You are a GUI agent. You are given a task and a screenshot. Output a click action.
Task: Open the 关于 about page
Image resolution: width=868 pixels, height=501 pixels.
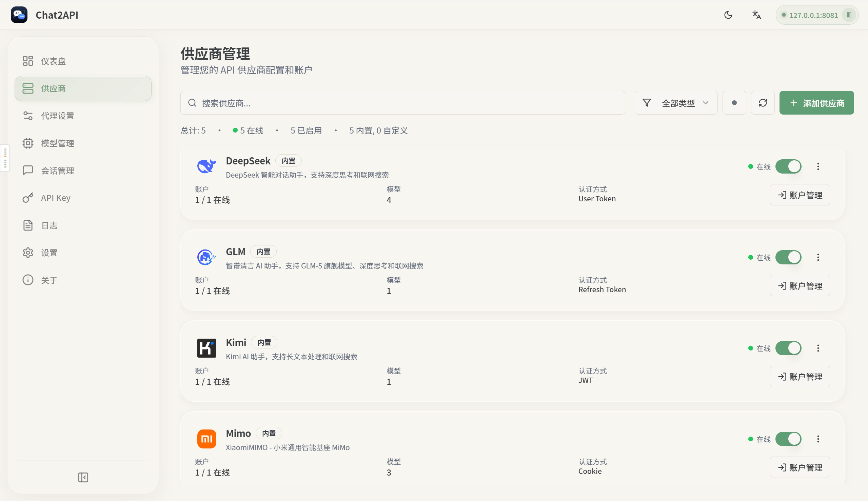pos(83,280)
